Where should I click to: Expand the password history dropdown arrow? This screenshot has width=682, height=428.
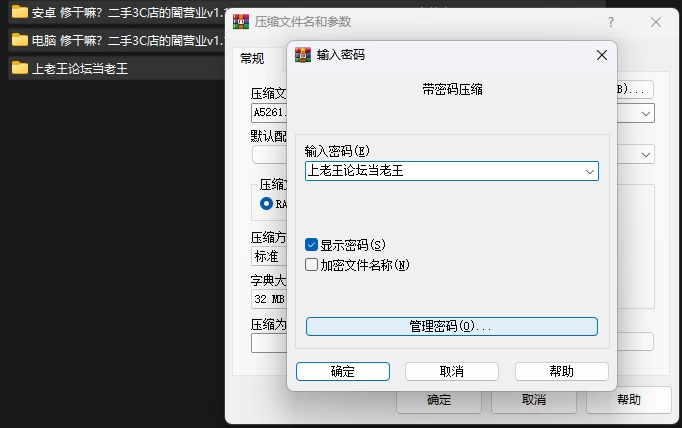pos(590,171)
